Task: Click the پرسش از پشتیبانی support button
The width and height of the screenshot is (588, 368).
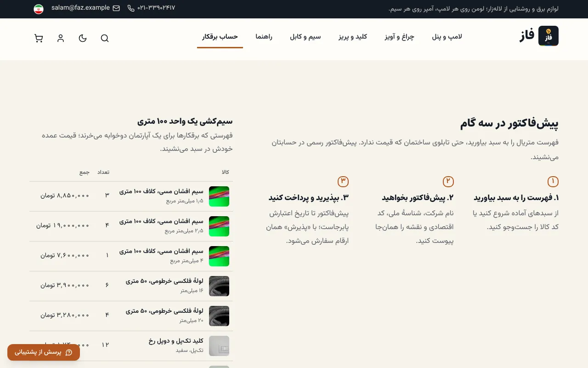Action: [x=44, y=352]
